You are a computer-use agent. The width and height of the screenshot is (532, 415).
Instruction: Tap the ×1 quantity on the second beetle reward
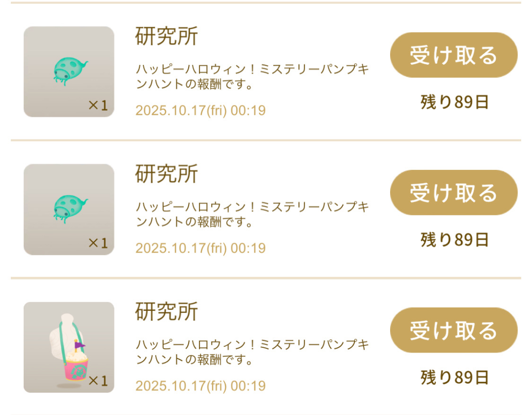point(98,243)
